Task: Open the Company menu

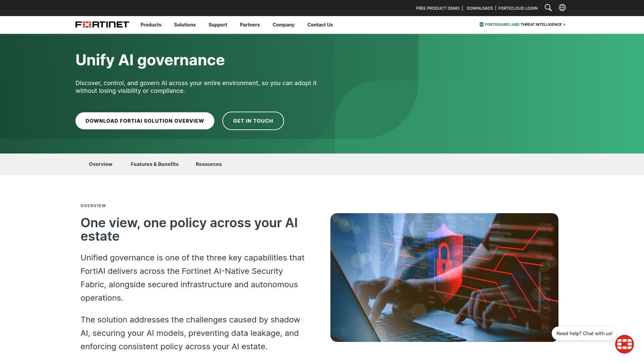Action: coord(283,25)
